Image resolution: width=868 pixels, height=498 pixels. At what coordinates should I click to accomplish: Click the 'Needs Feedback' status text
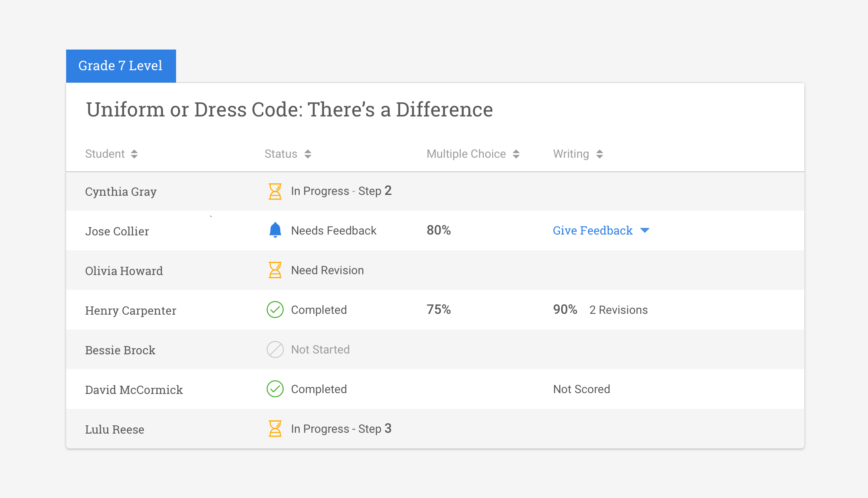[334, 230]
